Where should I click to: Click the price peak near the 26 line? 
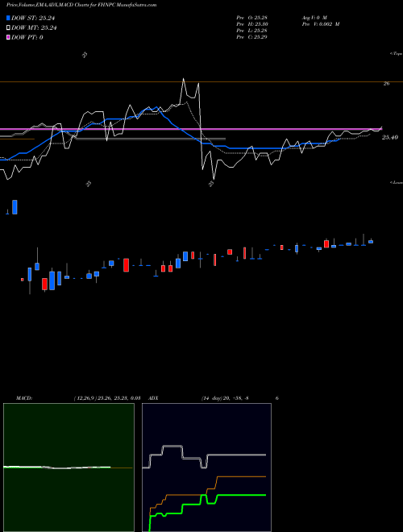pos(184,81)
